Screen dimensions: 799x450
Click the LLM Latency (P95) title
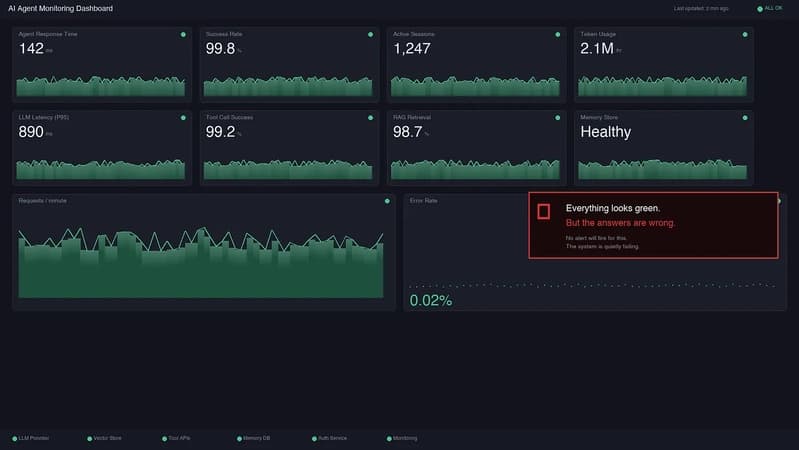coord(44,117)
